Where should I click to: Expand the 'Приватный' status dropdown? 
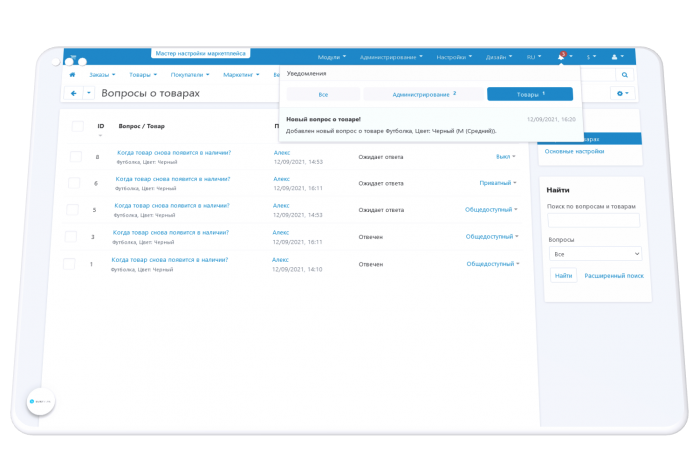click(x=498, y=183)
